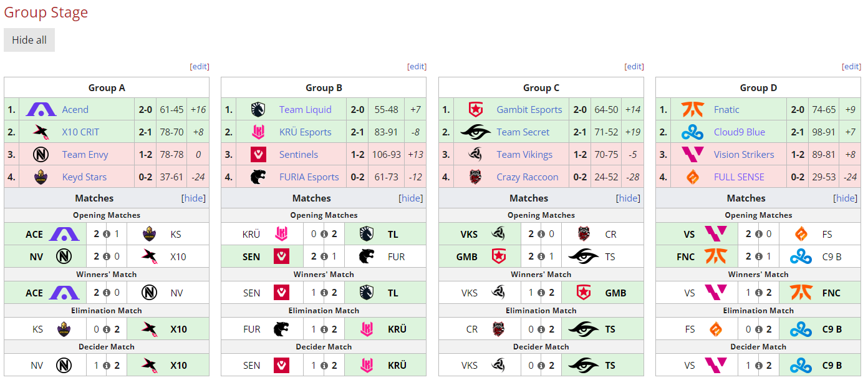Click the Team Liquid logo in Group B standings

258,110
